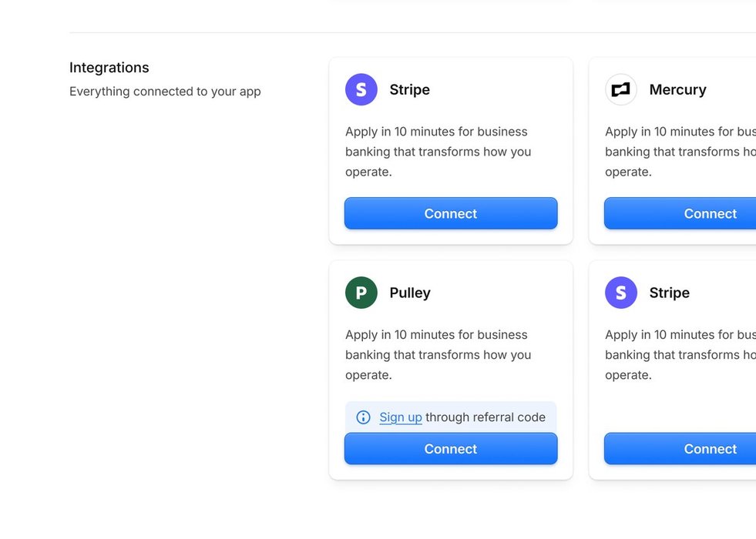The image size is (756, 539).
Task: Click the purple Stripe logo in top card
Action: (361, 89)
